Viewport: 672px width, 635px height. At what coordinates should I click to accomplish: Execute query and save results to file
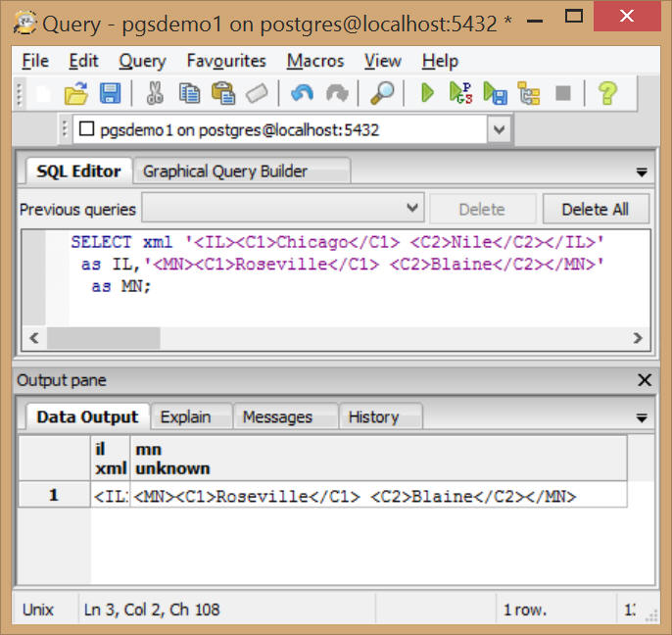tap(495, 93)
